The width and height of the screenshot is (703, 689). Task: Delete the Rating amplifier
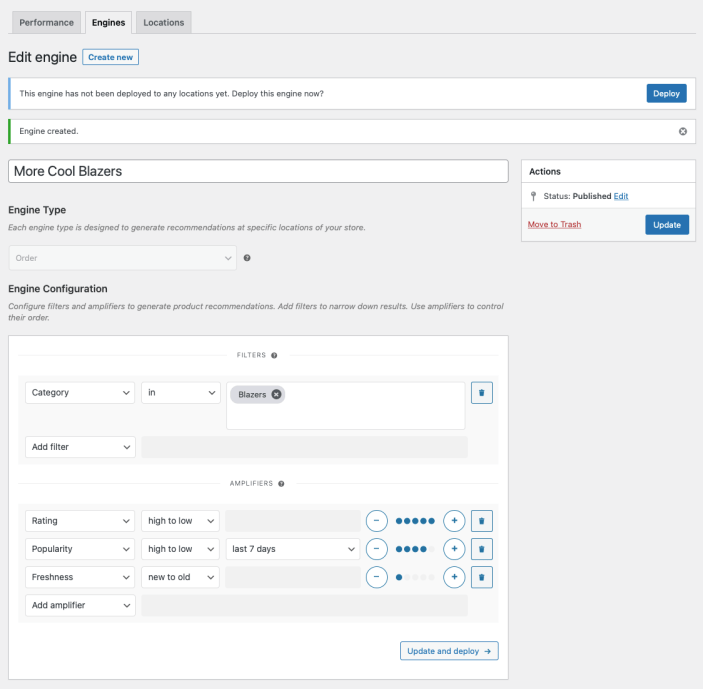tap(482, 521)
